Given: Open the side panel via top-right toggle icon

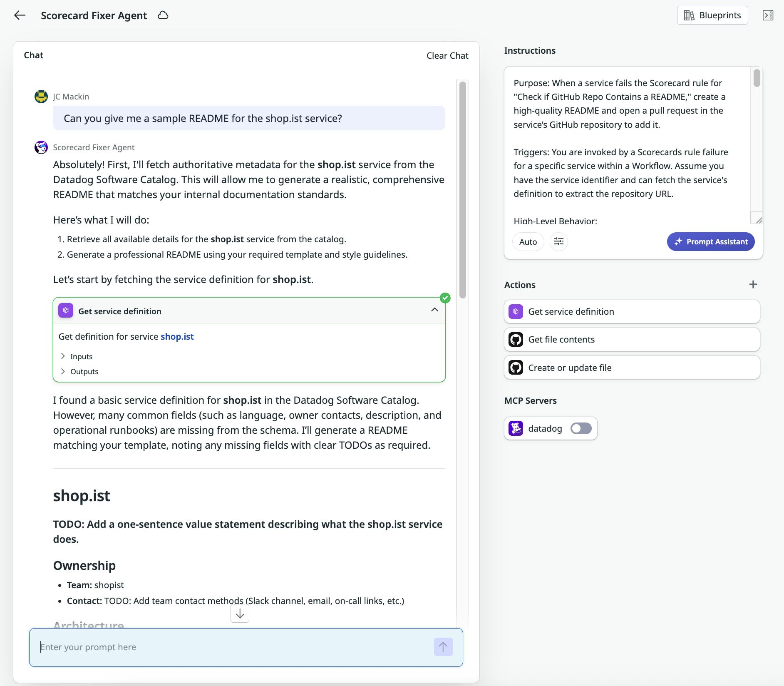Looking at the screenshot, I should [768, 15].
